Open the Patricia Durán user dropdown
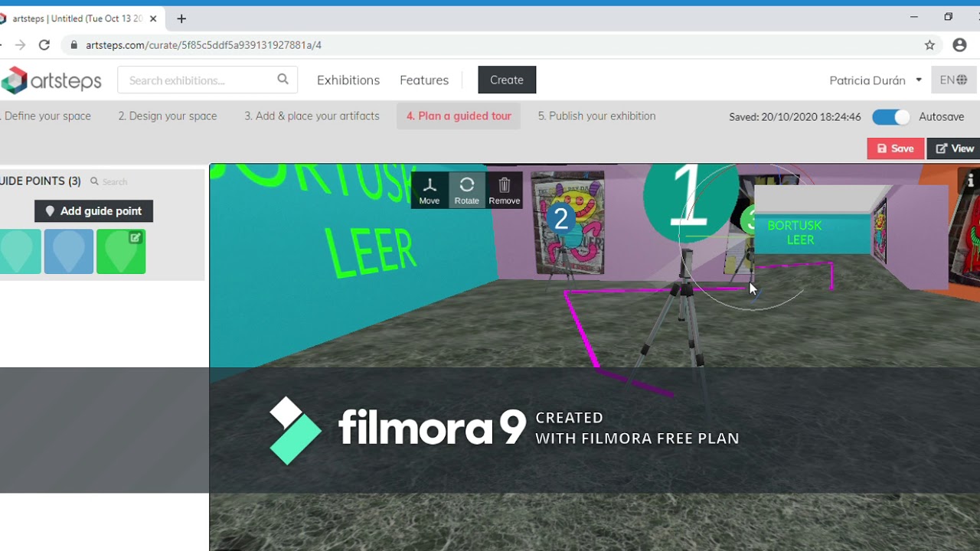The width and height of the screenshot is (980, 551). pos(875,80)
